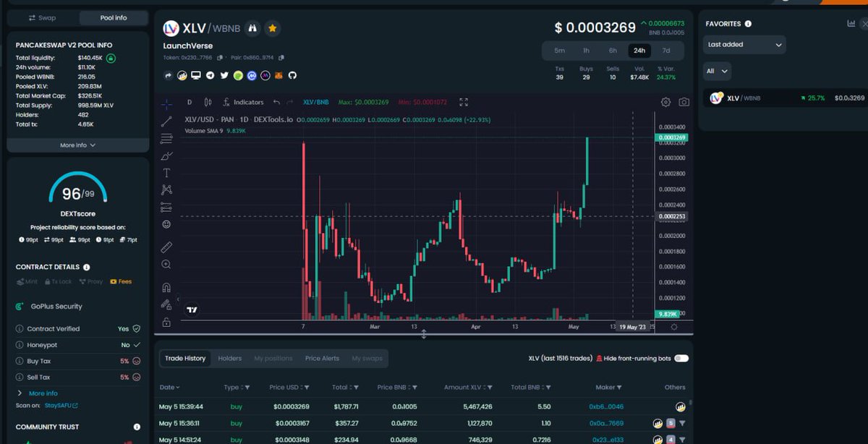Viewport: 868px width, 444px height.
Task: Open the project Telegram link
Action: [x=210, y=75]
